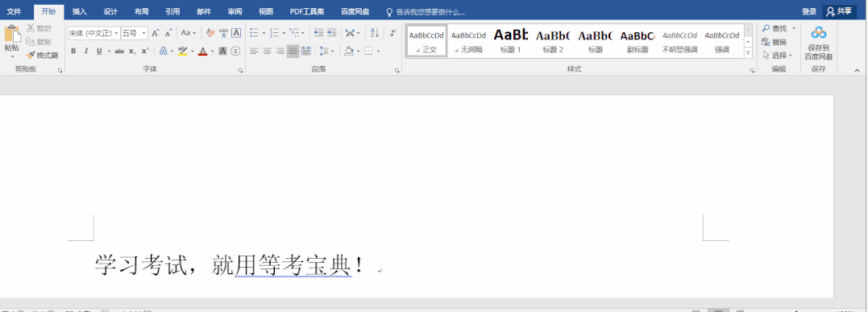Image resolution: width=868 pixels, height=312 pixels.
Task: Click the 登录 (Sign in) link
Action: pyautogui.click(x=809, y=11)
